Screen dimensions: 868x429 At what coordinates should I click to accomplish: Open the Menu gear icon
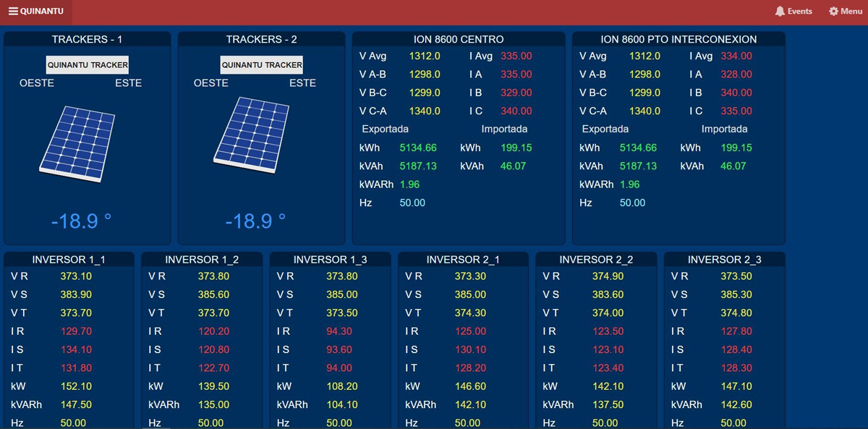[834, 12]
